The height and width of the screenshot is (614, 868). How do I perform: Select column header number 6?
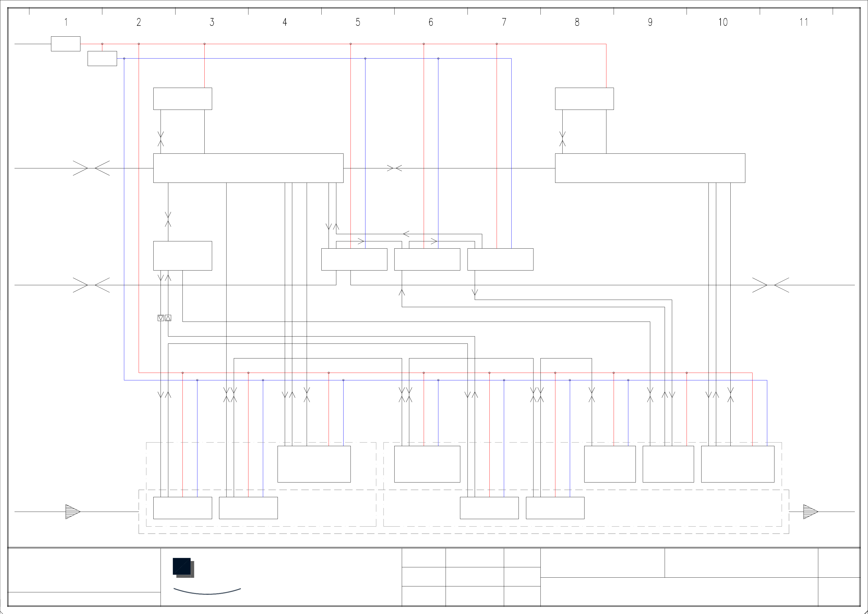pyautogui.click(x=431, y=22)
